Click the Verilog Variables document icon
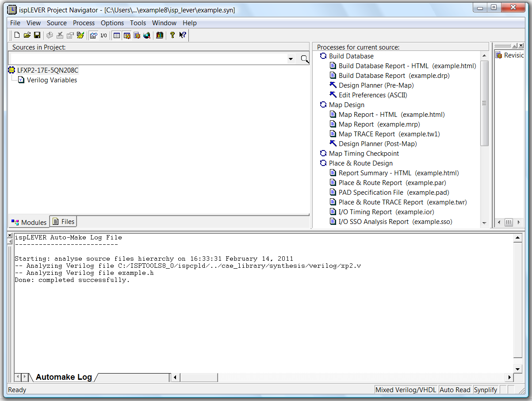Image resolution: width=532 pixels, height=401 pixels. tap(21, 80)
